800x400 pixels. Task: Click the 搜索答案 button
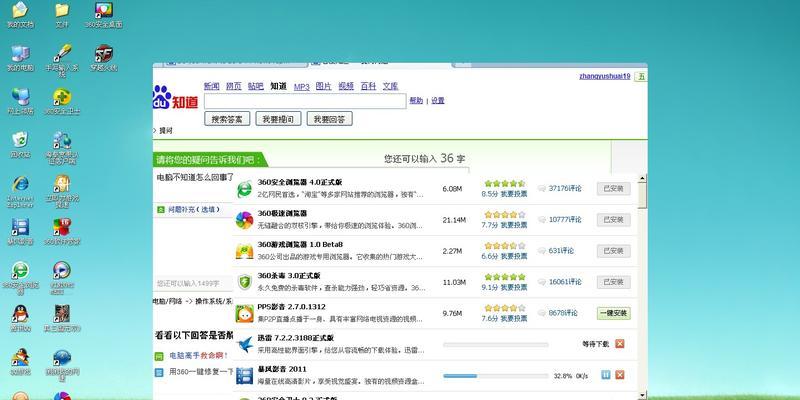(x=227, y=119)
